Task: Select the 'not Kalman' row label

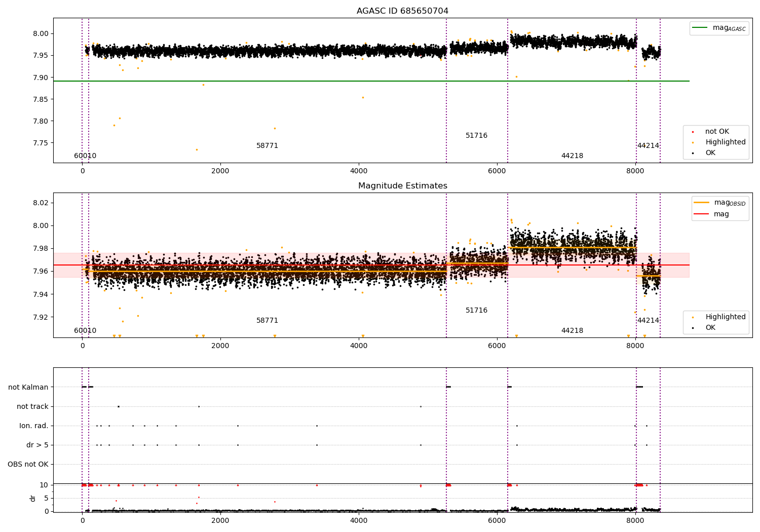Action: coord(28,387)
